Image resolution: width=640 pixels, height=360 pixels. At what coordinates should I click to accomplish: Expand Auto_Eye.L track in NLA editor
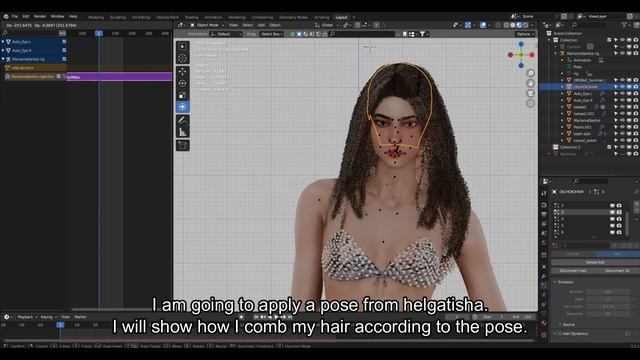[x=3, y=42]
